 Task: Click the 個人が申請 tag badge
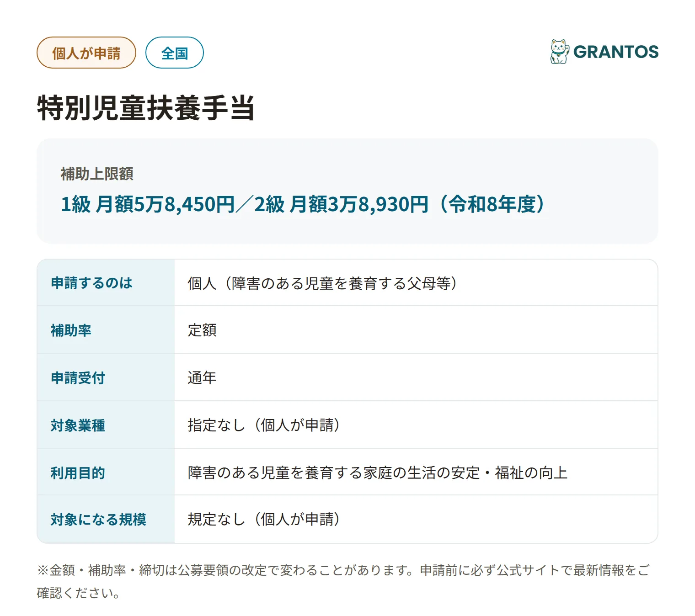point(86,53)
